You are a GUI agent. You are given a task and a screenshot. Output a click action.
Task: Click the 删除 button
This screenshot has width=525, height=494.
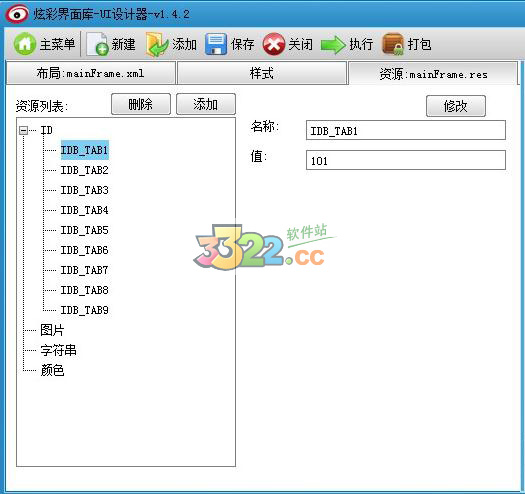coord(141,104)
